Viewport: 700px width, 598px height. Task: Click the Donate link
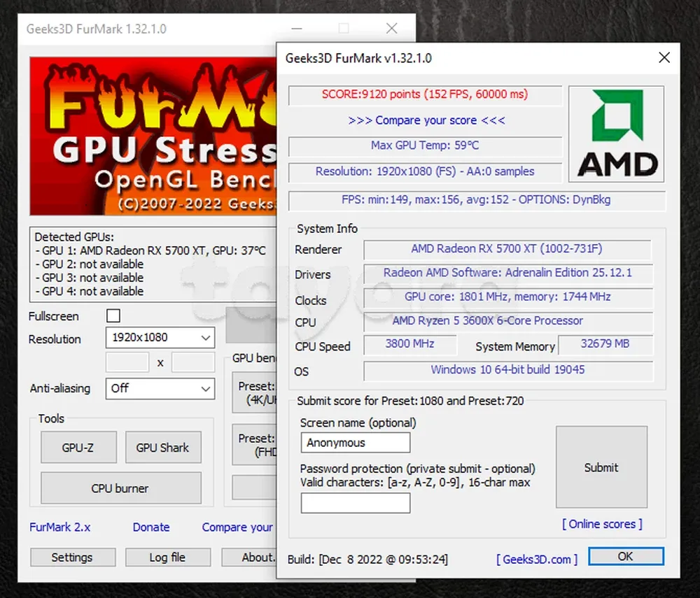tap(151, 527)
